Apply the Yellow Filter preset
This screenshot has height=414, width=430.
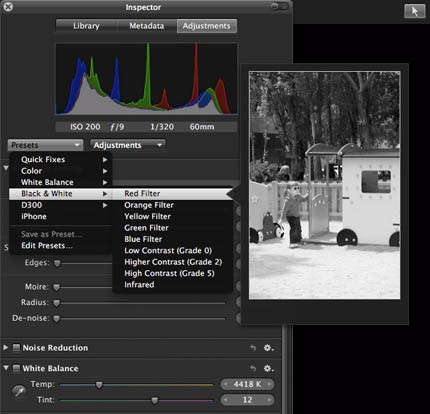click(x=172, y=216)
